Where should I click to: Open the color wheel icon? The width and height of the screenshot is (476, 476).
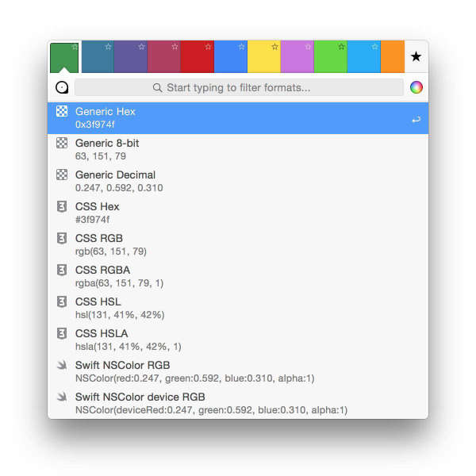coord(416,87)
